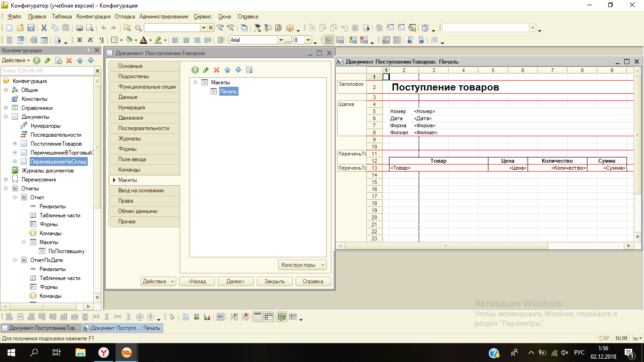Click the Далее> button

[x=235, y=281]
